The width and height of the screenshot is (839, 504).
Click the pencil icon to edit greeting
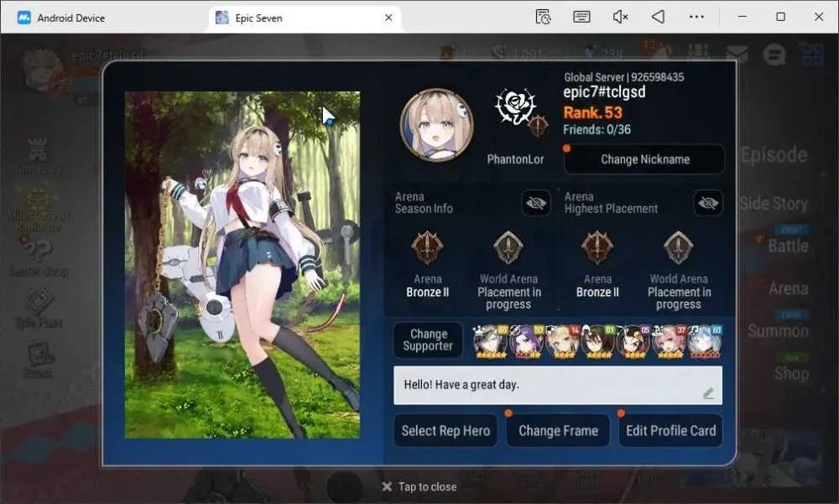708,393
